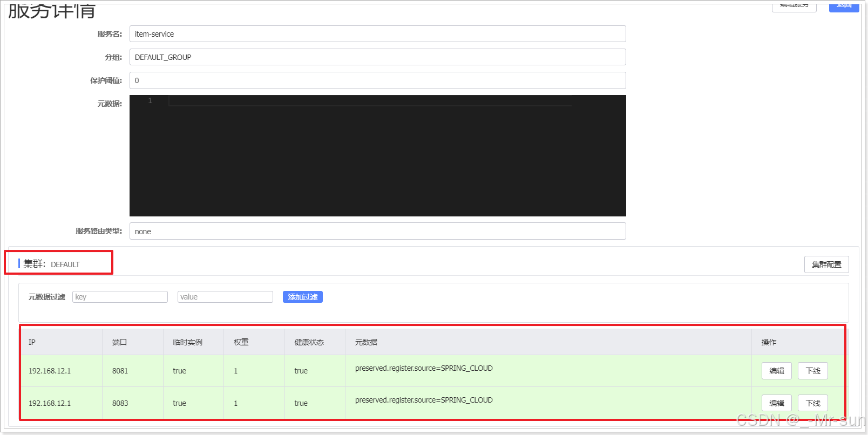Screen dimensions: 868x435
Task: Click the DEFAULT_GROUP group field
Action: 377,57
